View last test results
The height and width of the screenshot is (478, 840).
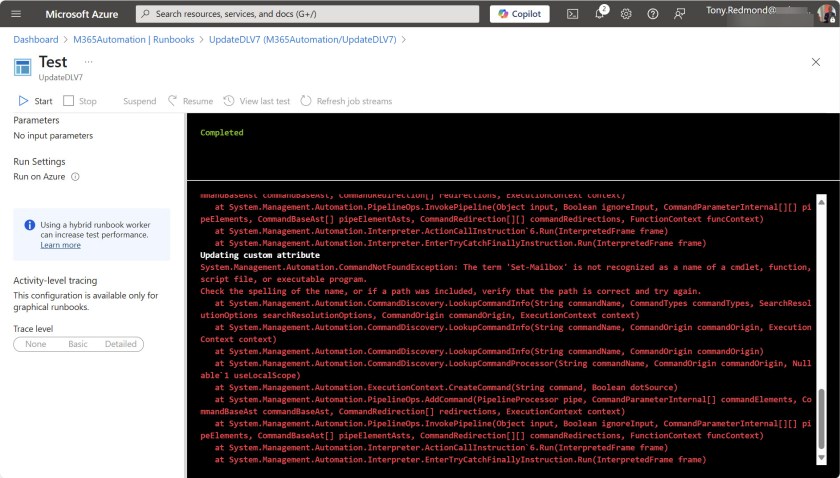click(x=257, y=101)
